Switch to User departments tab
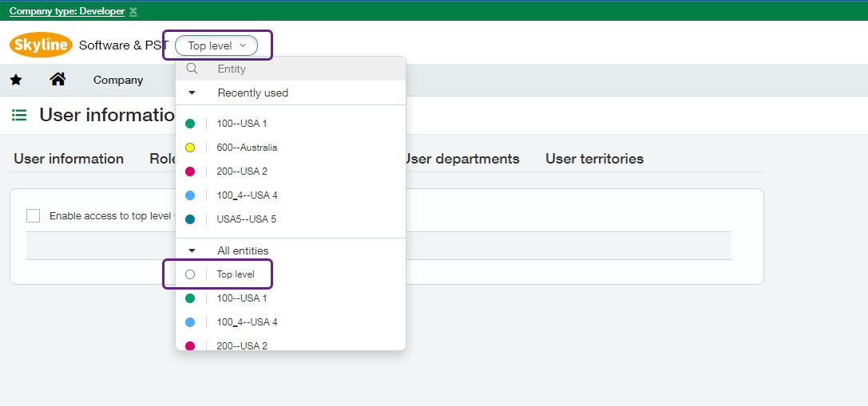This screenshot has height=406, width=868. pyautogui.click(x=461, y=159)
